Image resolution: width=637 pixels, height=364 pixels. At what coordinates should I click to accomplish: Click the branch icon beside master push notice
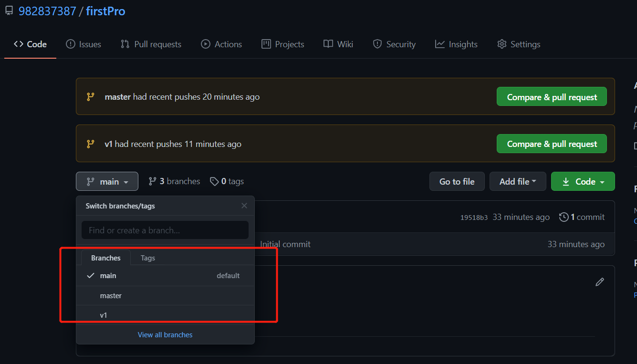click(x=90, y=97)
